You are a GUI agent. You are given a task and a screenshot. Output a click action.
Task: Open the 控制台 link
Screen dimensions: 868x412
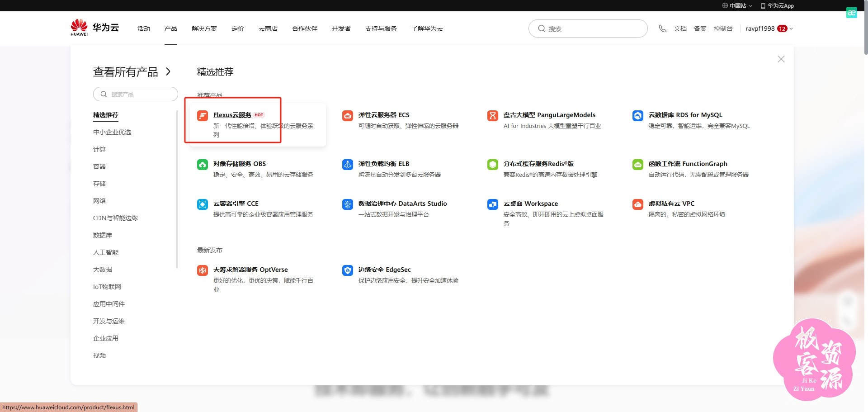click(x=723, y=28)
